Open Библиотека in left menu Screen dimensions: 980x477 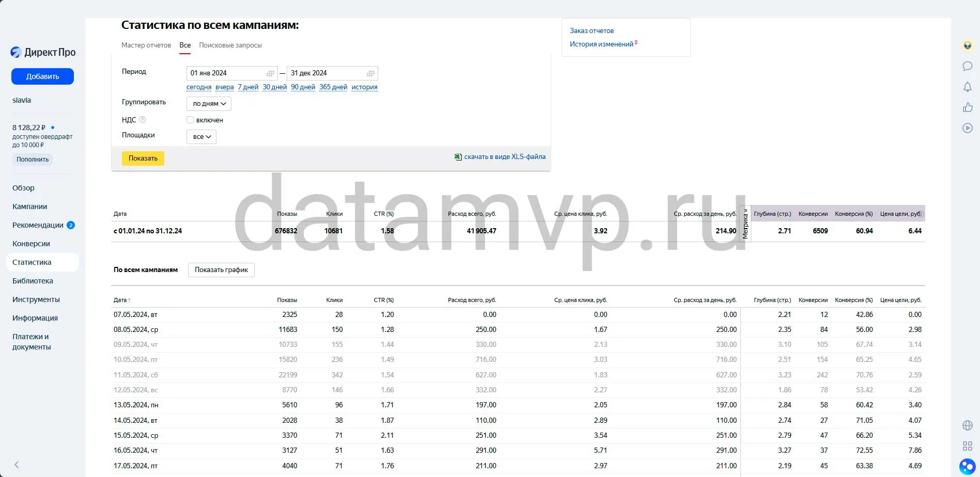[x=33, y=281]
